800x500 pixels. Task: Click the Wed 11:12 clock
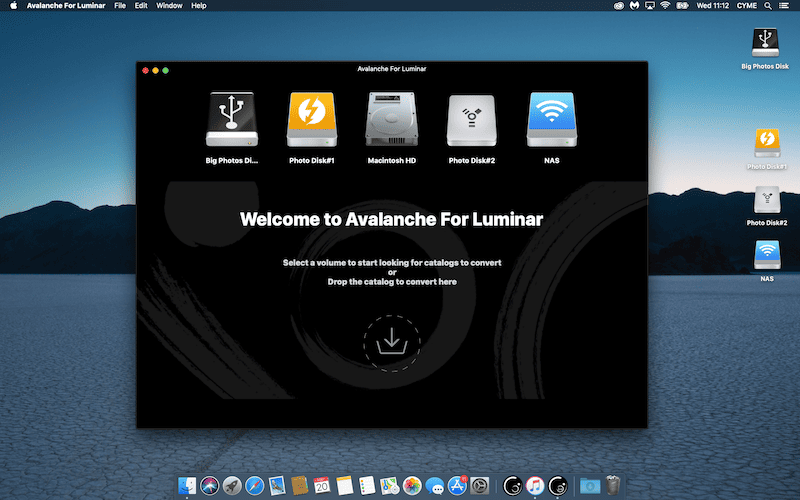coord(712,6)
